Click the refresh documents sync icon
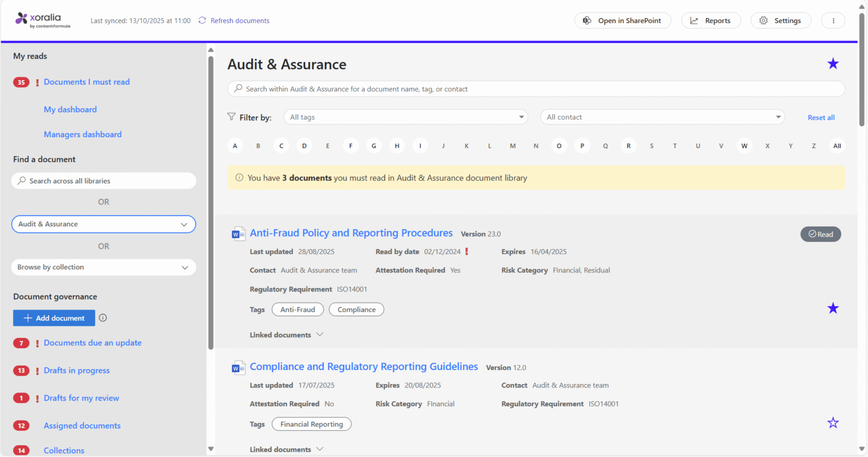 pyautogui.click(x=202, y=20)
